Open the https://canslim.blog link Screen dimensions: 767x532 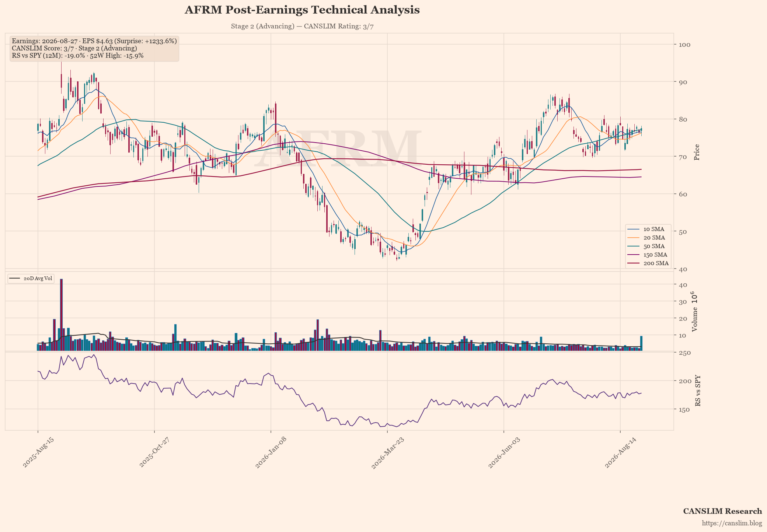coord(732,523)
